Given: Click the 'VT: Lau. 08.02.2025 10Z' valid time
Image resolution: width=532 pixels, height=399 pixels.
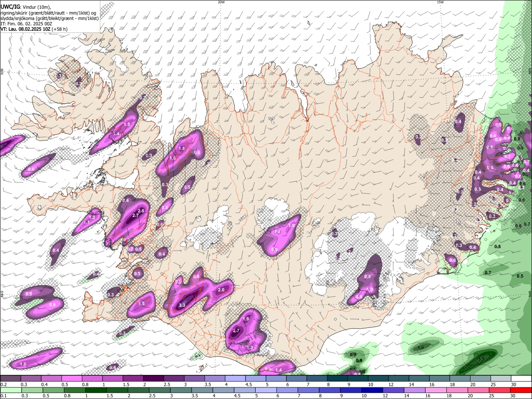Looking at the screenshot, I should pos(25,29).
